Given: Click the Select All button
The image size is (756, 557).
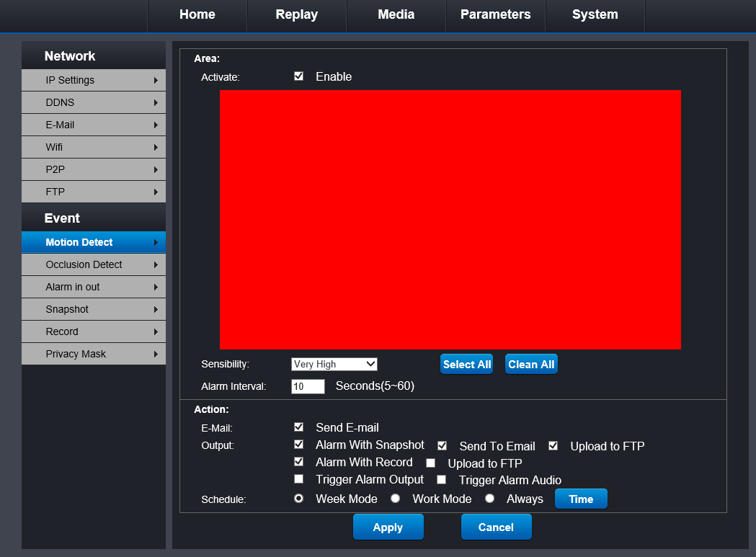Looking at the screenshot, I should click(466, 365).
